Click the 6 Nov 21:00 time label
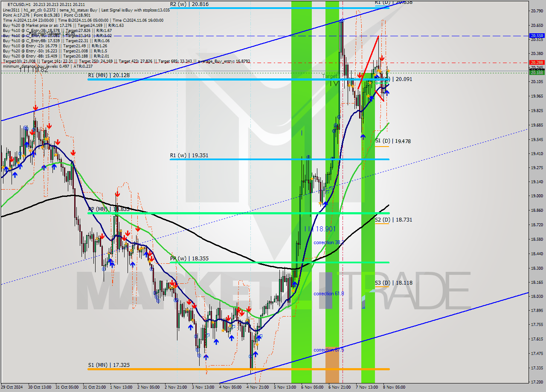546x392 pixels. [340, 387]
